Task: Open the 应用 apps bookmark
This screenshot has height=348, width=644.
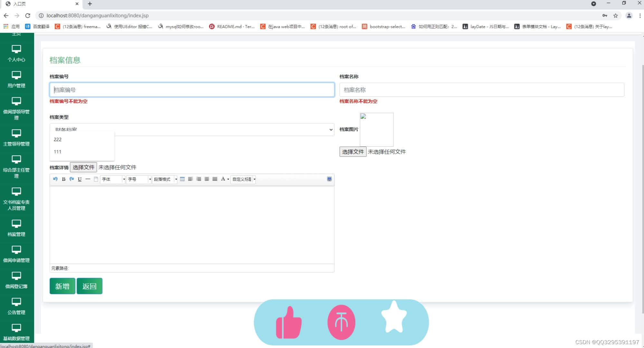Action: click(12, 26)
